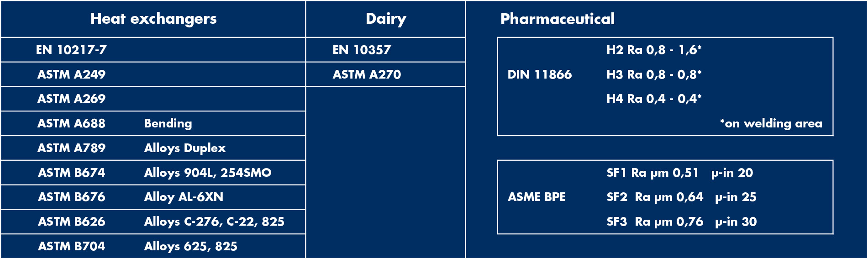Click the ASTM B704 standard

(x=72, y=246)
